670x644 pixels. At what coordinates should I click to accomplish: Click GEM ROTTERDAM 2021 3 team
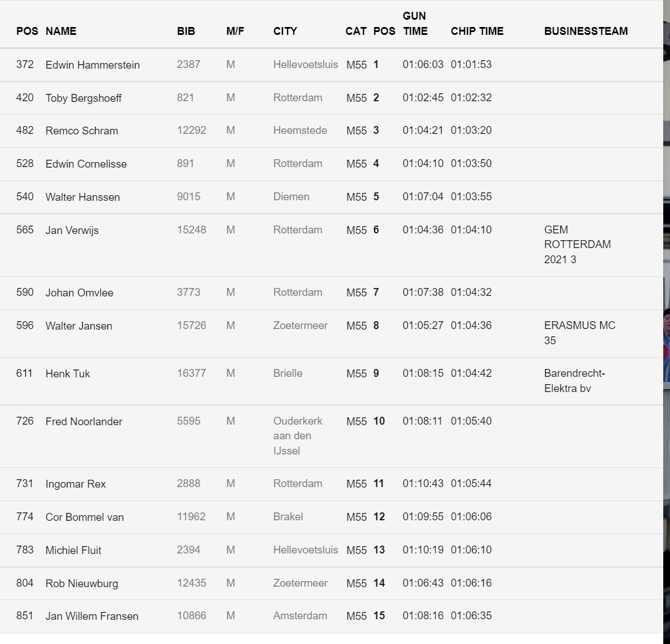[x=577, y=245]
